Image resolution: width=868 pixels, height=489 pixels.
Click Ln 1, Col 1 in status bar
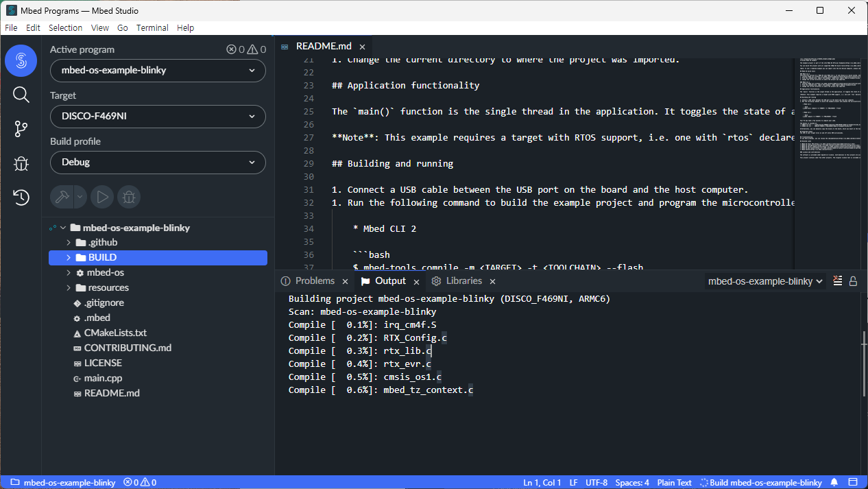click(542, 483)
